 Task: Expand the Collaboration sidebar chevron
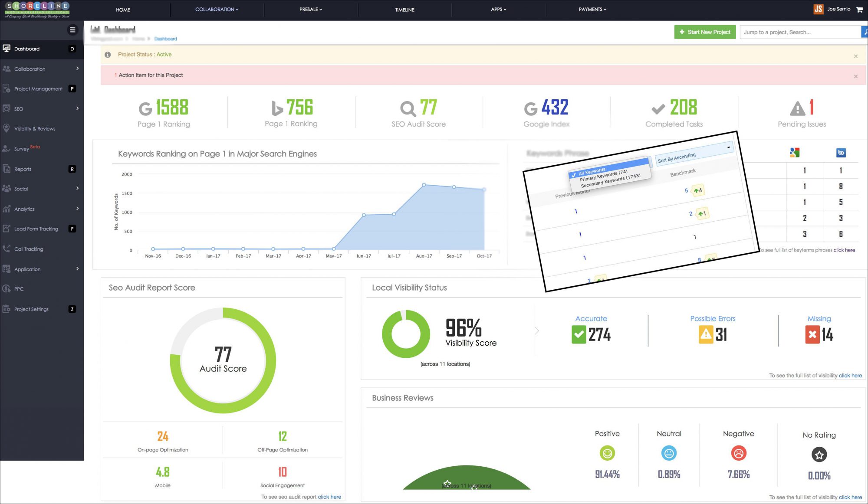click(x=77, y=69)
